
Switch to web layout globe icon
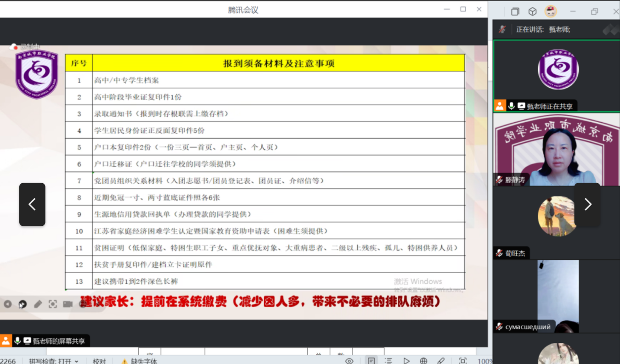click(x=423, y=361)
